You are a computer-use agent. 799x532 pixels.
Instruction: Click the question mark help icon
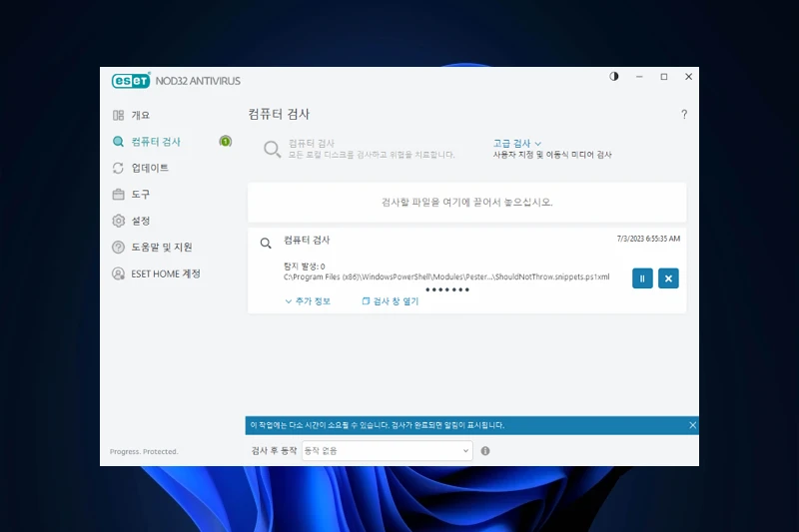click(x=684, y=114)
